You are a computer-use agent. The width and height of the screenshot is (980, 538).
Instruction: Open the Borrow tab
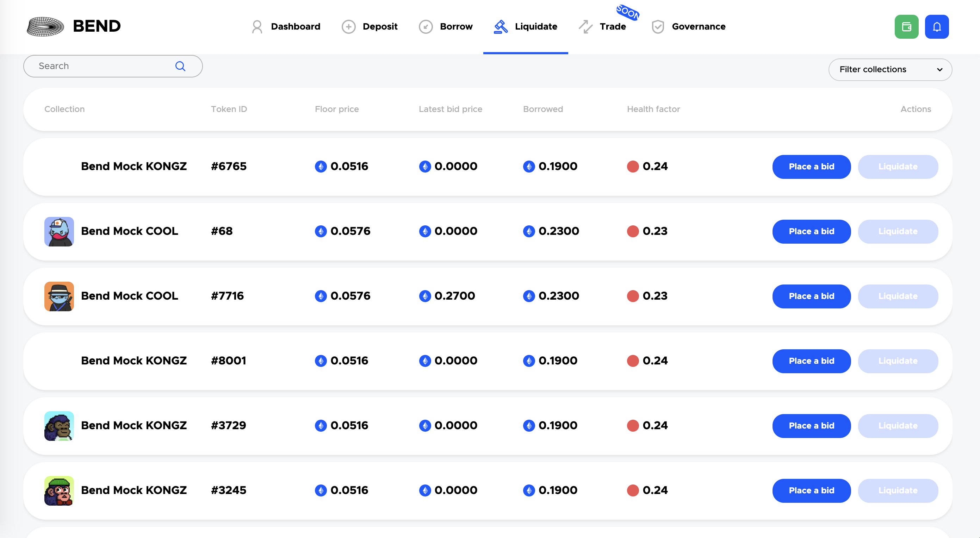click(456, 27)
